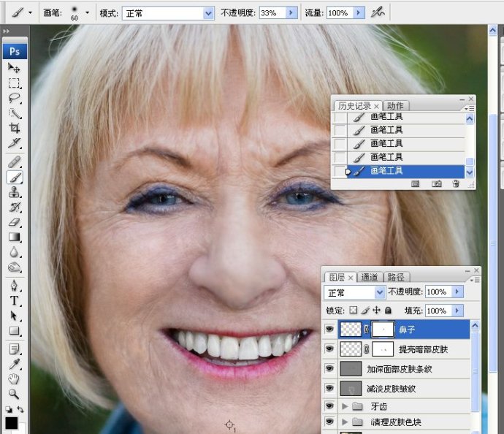The width and height of the screenshot is (504, 434).
Task: Delete current state with history trash icon
Action: [x=456, y=184]
